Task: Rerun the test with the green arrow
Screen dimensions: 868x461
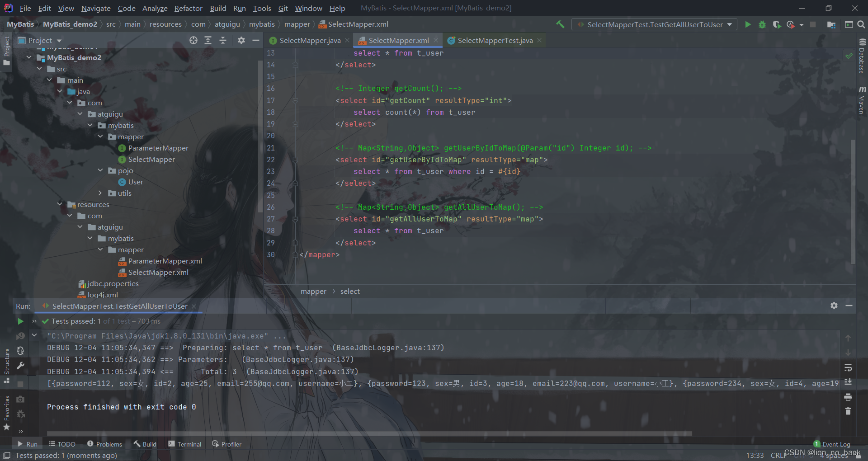Action: pos(20,321)
